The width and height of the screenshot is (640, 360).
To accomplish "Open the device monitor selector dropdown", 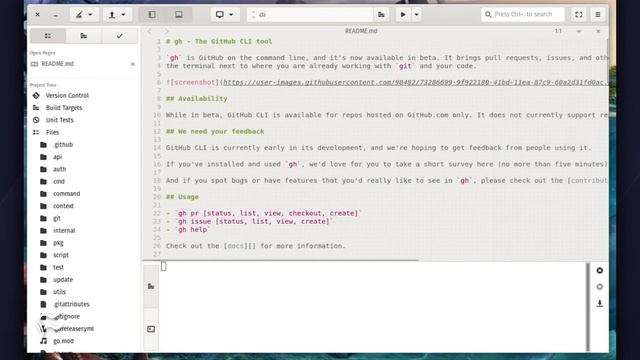I will pos(224,15).
